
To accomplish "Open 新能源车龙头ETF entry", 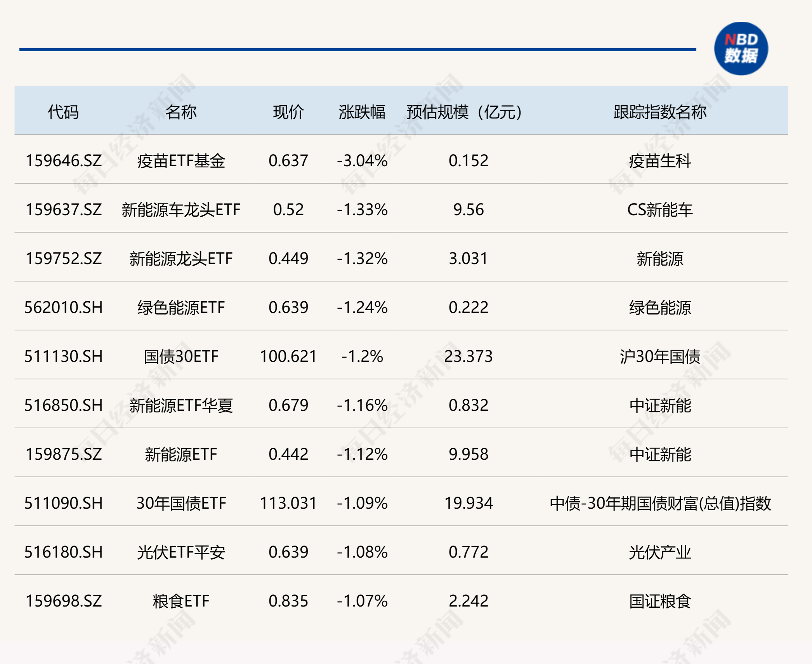I will (x=181, y=210).
